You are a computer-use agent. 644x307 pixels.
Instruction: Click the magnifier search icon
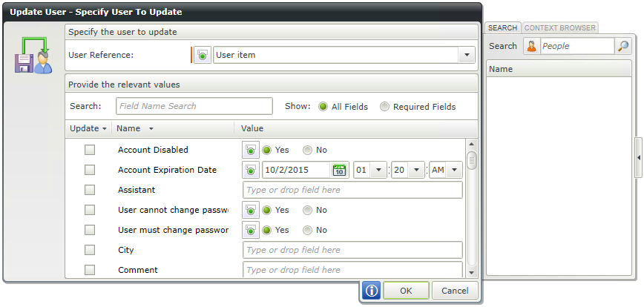click(x=623, y=46)
